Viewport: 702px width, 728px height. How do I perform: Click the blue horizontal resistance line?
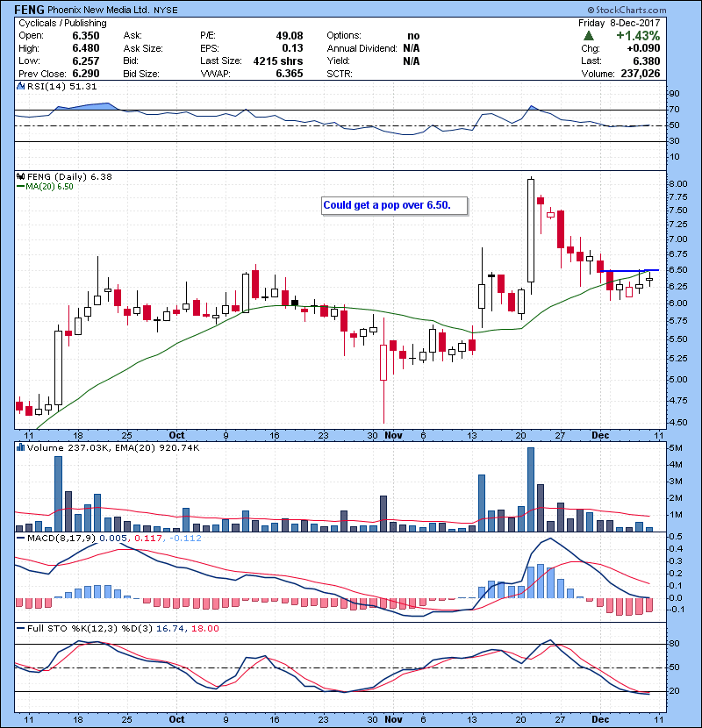[629, 270]
